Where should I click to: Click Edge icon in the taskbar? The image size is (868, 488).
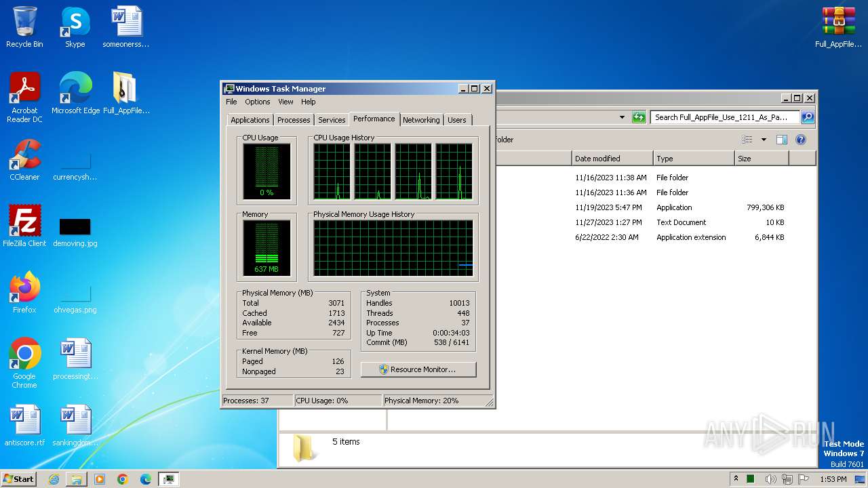[x=145, y=479]
